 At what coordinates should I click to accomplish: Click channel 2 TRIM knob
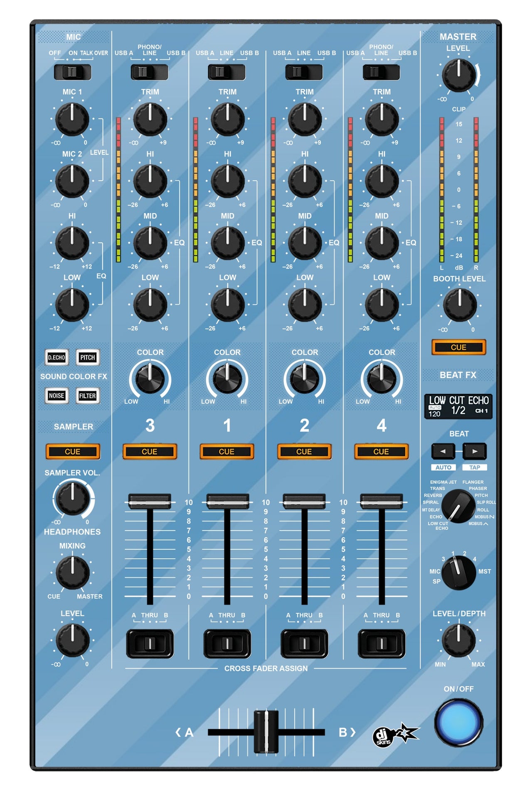tap(305, 119)
